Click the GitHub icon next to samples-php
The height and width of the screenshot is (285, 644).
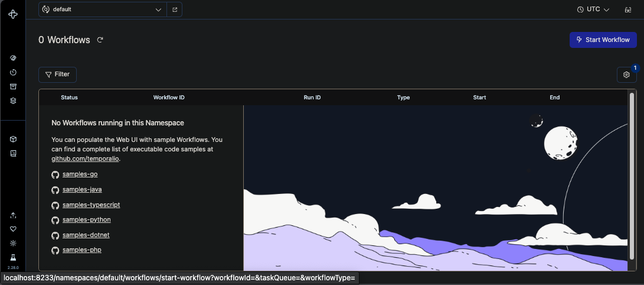(55, 250)
